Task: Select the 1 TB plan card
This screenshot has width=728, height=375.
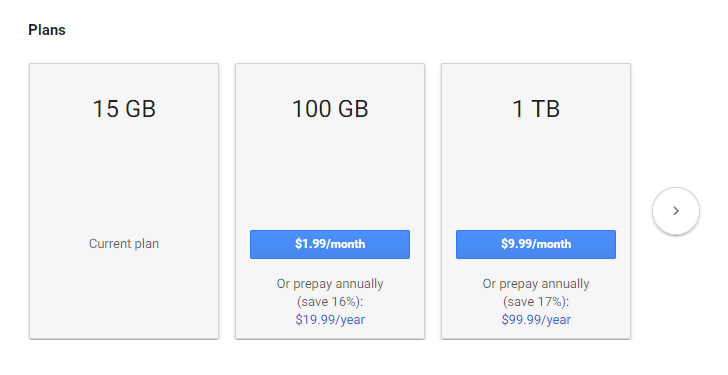Action: tap(536, 201)
